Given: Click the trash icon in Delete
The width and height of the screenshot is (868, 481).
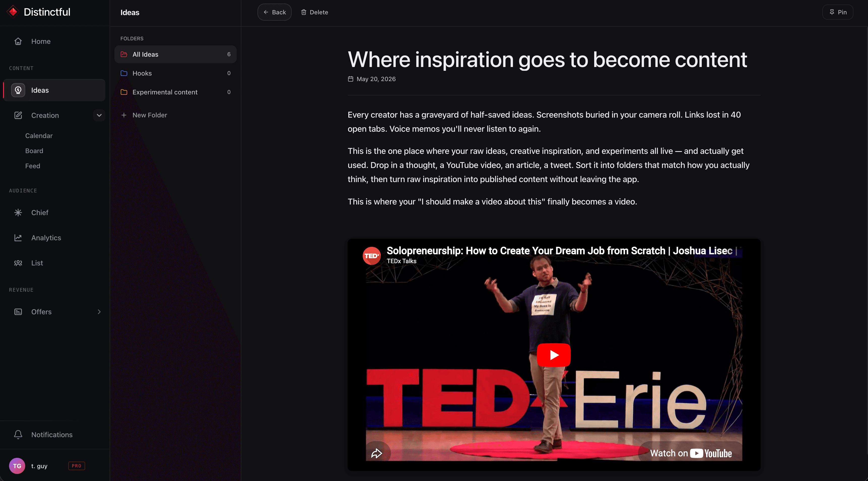Looking at the screenshot, I should [x=304, y=12].
